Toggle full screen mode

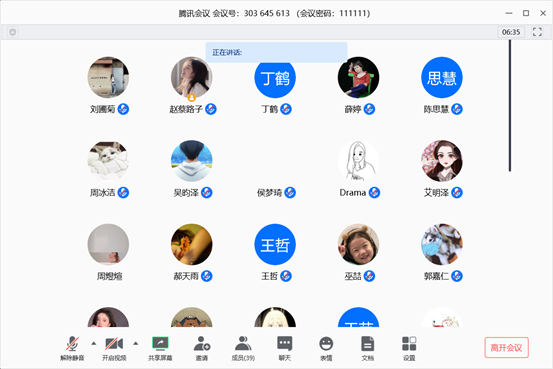coord(537,32)
